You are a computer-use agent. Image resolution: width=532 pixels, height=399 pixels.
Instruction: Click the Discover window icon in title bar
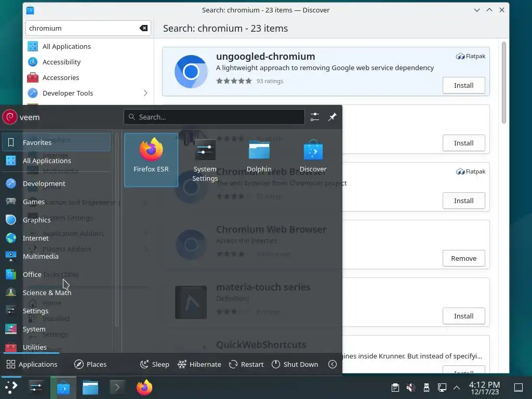tap(30, 10)
